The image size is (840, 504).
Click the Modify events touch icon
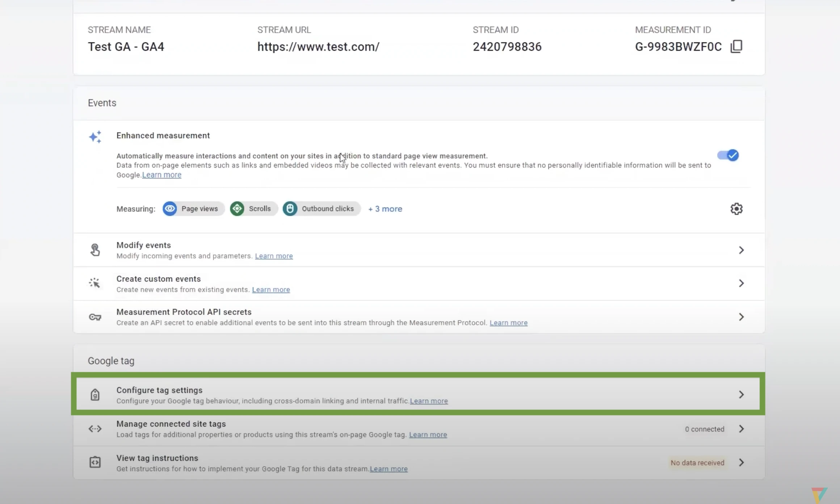tap(95, 250)
